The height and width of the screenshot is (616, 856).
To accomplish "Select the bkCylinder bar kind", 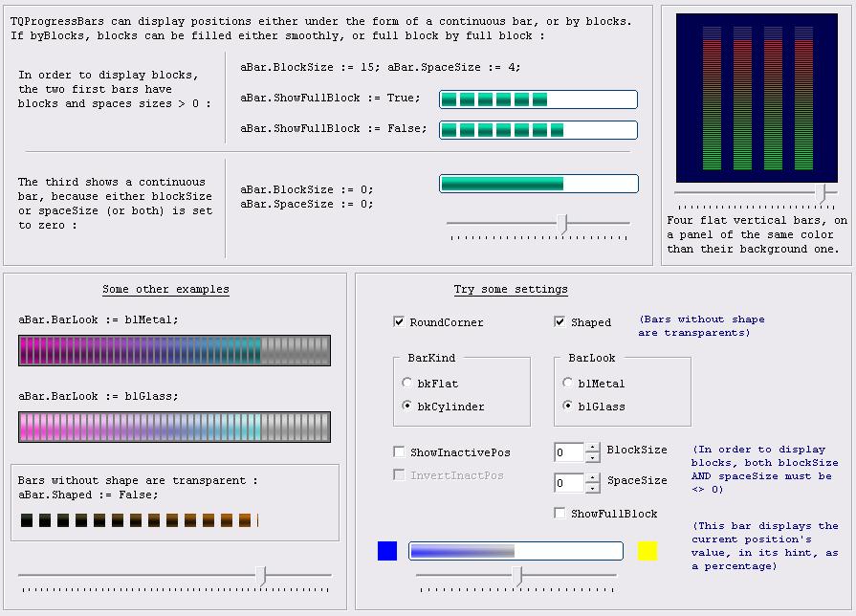I will 407,407.
